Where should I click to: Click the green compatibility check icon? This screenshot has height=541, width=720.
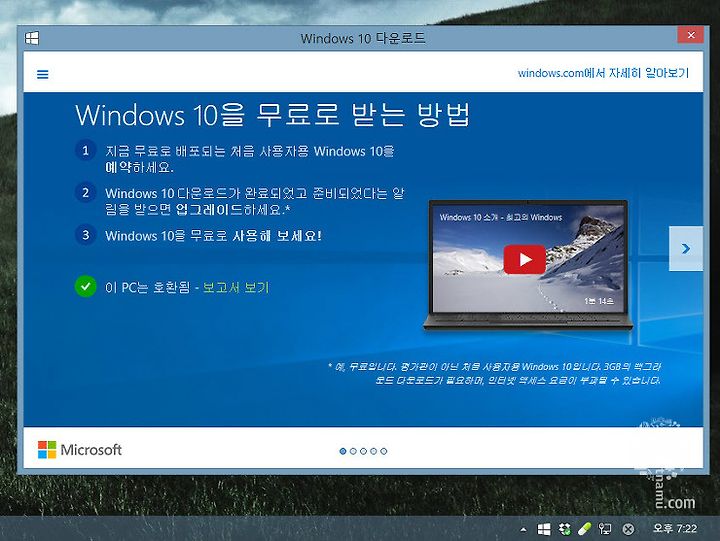85,286
